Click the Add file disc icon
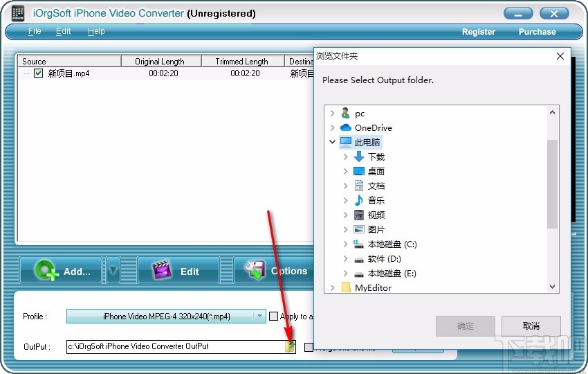This screenshot has height=374, width=588. click(46, 270)
